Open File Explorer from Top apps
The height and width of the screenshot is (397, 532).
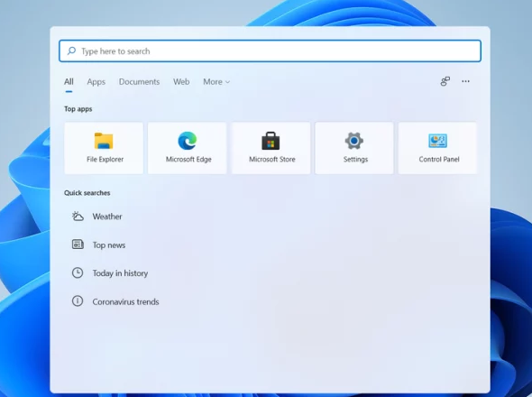[x=104, y=148]
